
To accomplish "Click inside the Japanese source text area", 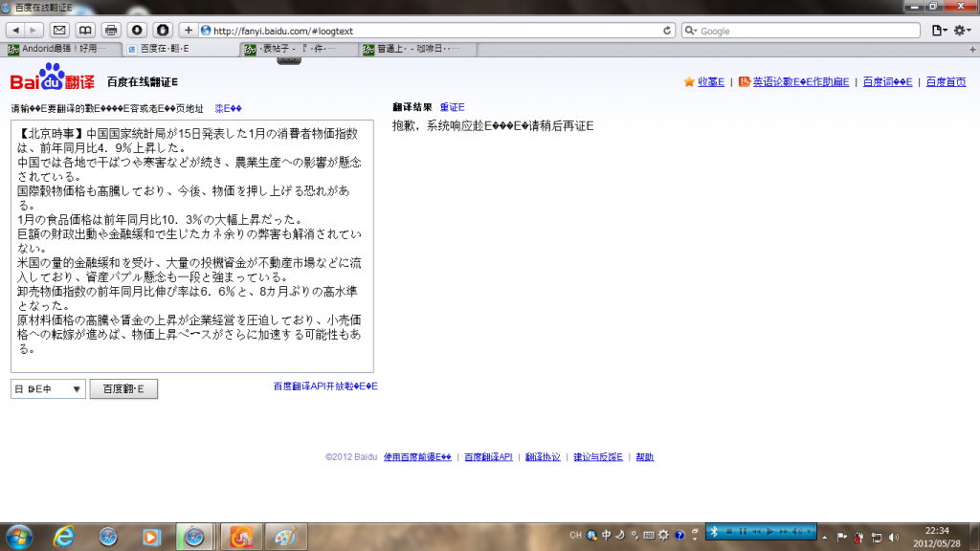I will pos(191,246).
